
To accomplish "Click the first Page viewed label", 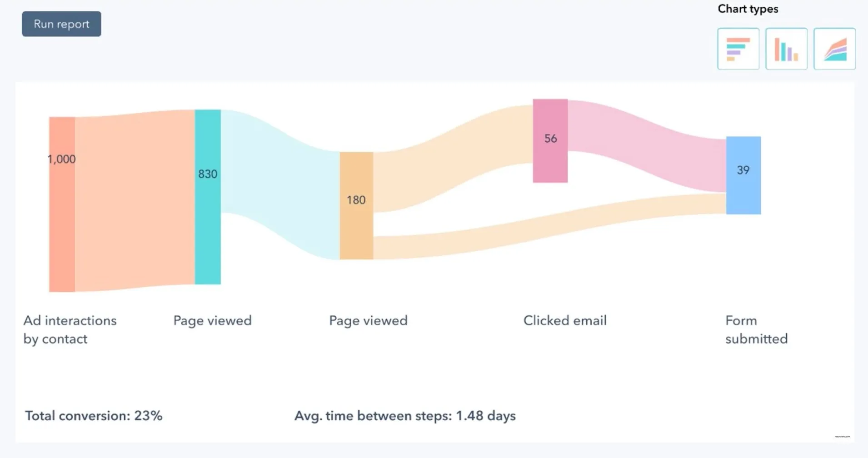I will click(212, 320).
